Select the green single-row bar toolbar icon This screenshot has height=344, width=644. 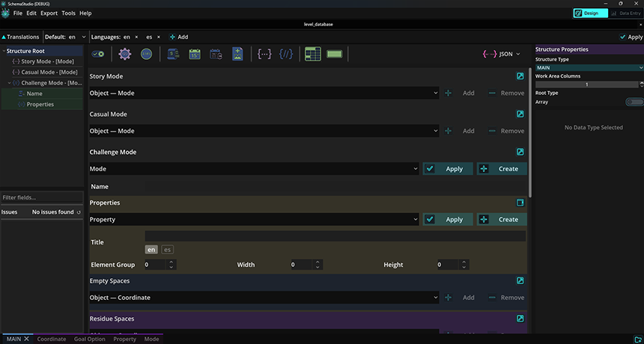click(x=334, y=54)
